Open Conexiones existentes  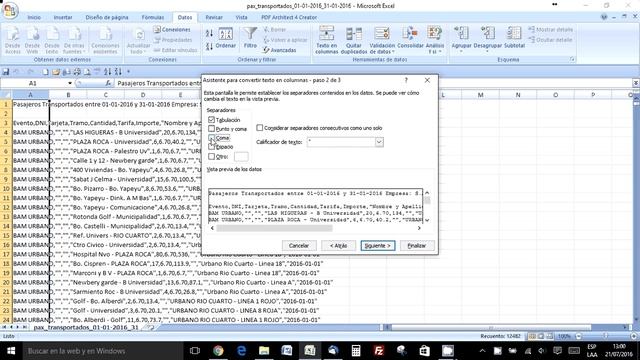point(105,40)
